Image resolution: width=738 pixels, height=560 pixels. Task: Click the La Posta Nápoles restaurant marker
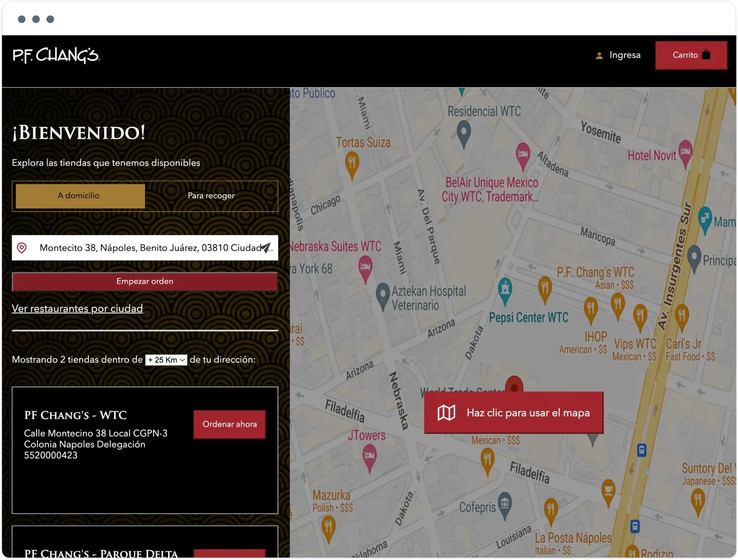point(551,511)
